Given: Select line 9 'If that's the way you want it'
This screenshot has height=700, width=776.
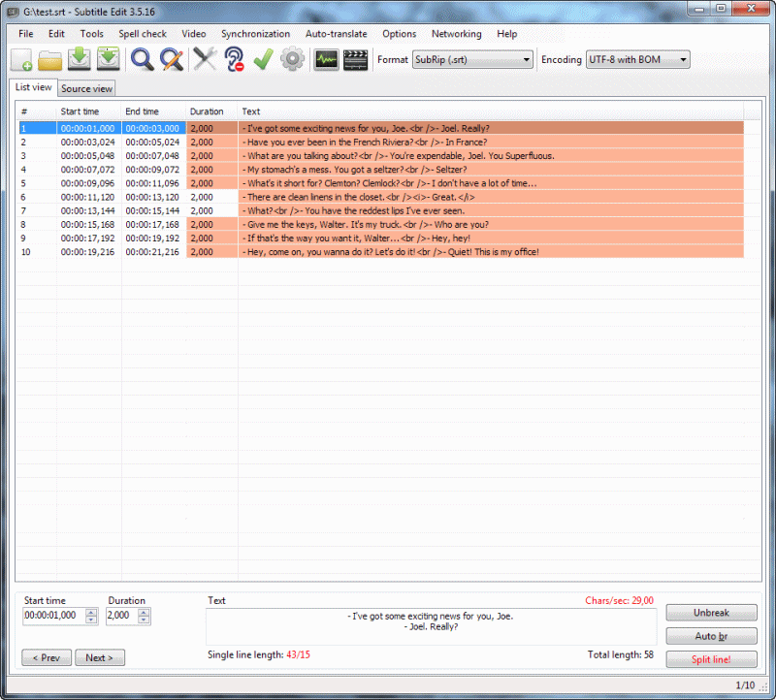Looking at the screenshot, I should (x=381, y=238).
